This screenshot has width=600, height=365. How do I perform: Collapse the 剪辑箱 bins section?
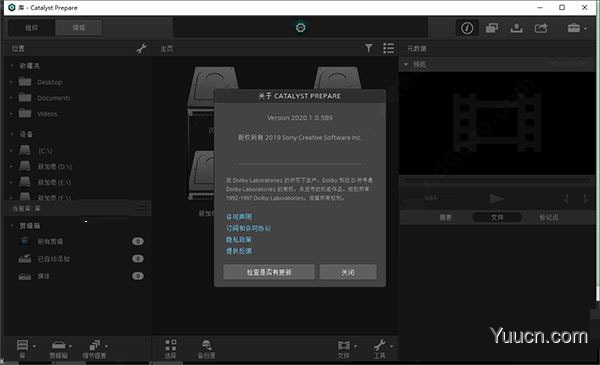point(11,225)
